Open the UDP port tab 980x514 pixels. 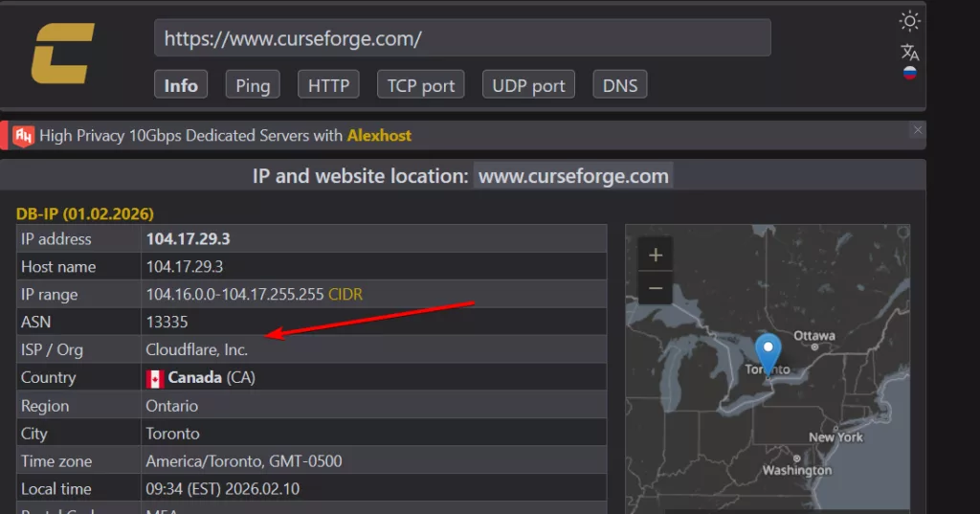(528, 85)
